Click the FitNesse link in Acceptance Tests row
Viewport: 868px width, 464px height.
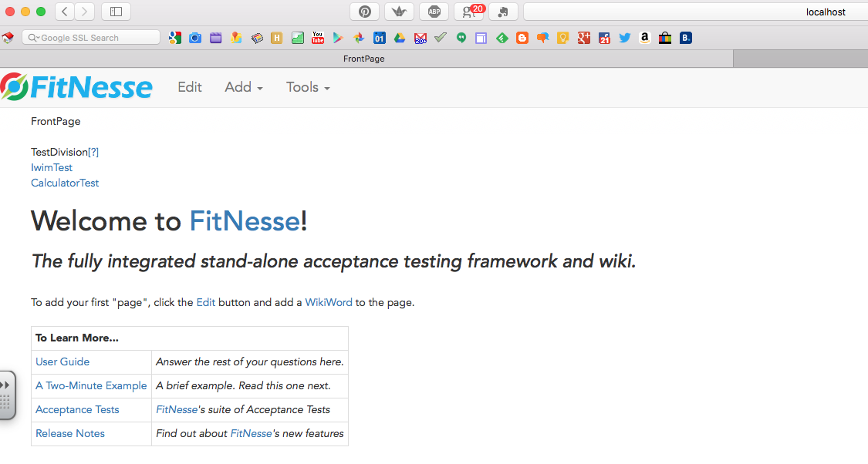[177, 410]
